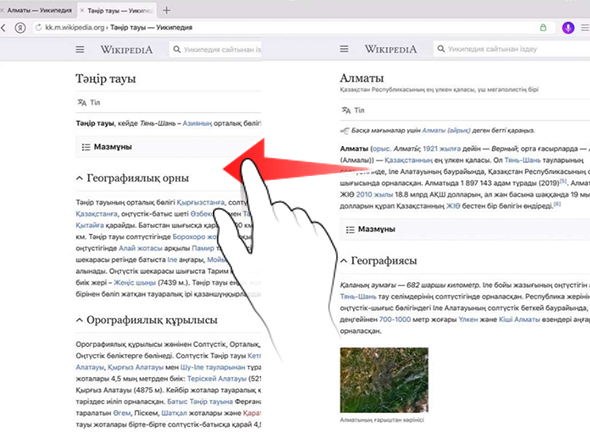Open the Теріскей Алатауы link
Viewport: 590px width, 432px height.
tap(217, 379)
